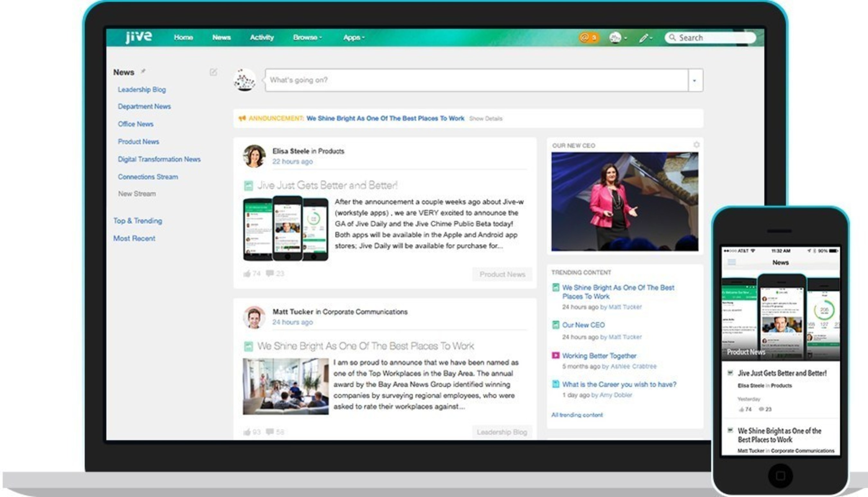Open the Department News stream

(144, 106)
